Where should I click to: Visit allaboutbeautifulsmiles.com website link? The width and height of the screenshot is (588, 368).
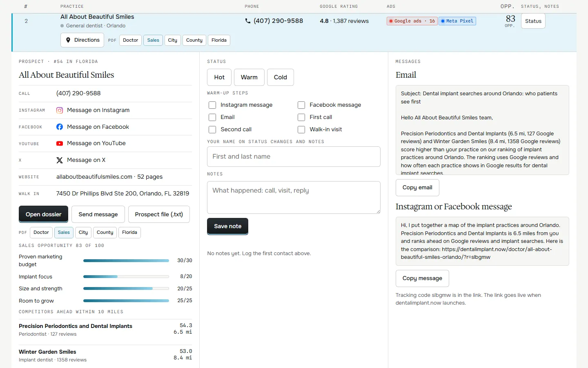(94, 177)
